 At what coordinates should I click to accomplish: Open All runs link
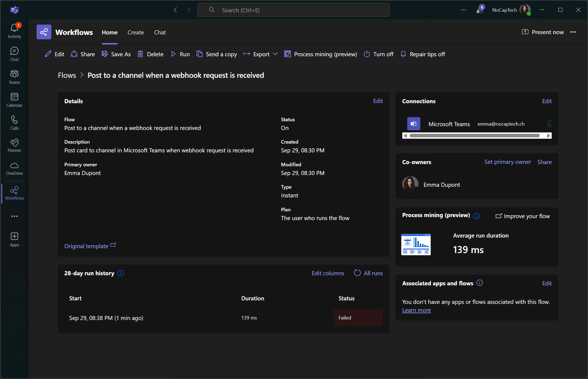pos(373,273)
